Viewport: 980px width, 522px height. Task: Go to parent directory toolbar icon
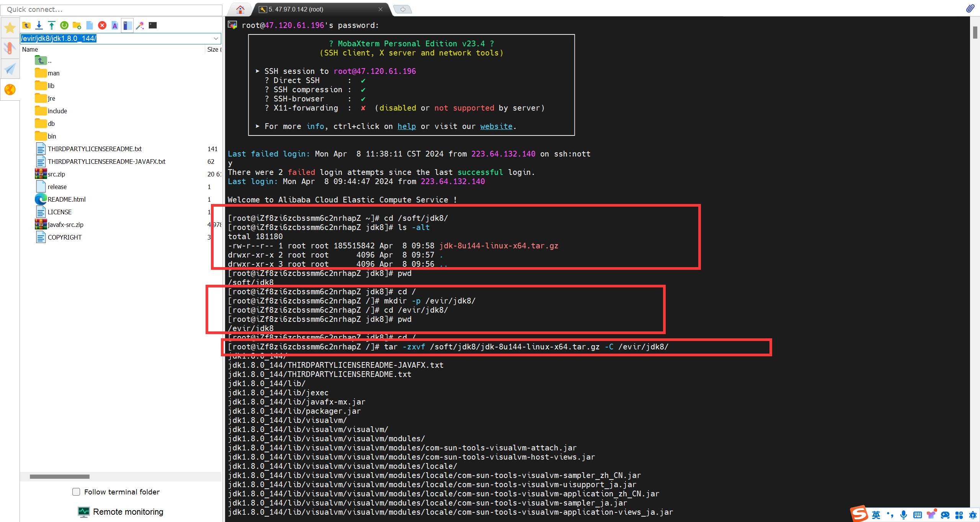[x=26, y=25]
